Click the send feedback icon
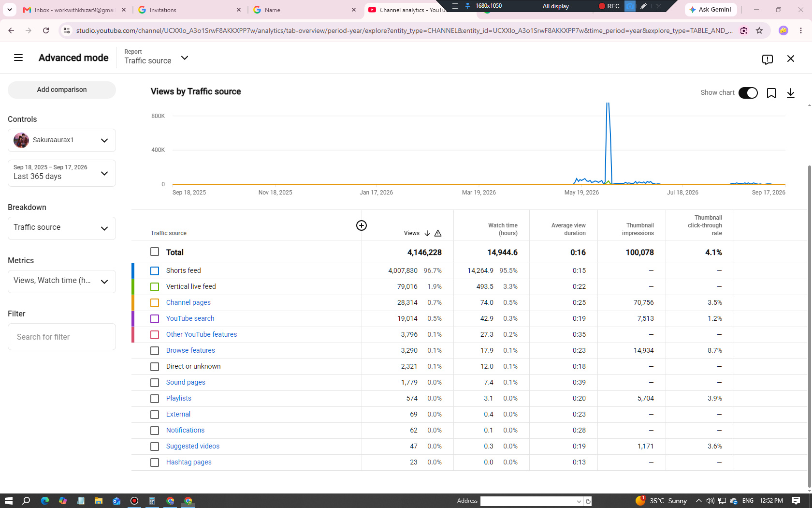 tap(767, 59)
